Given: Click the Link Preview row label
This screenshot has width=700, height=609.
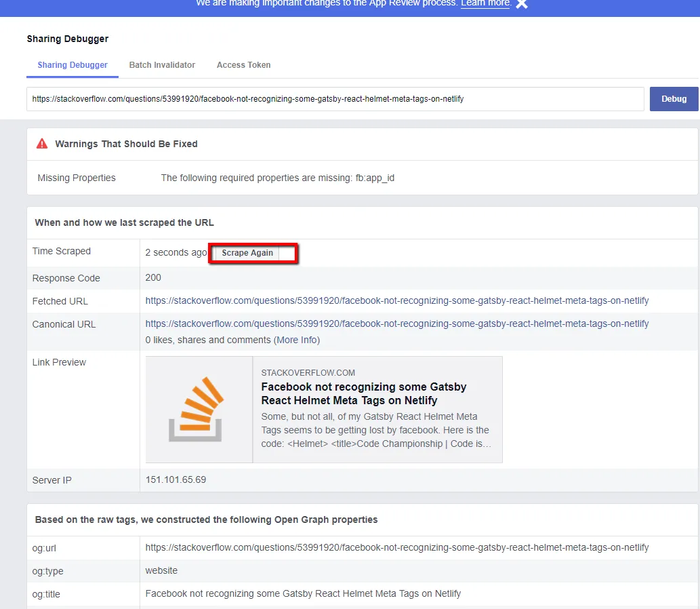Looking at the screenshot, I should pos(59,362).
